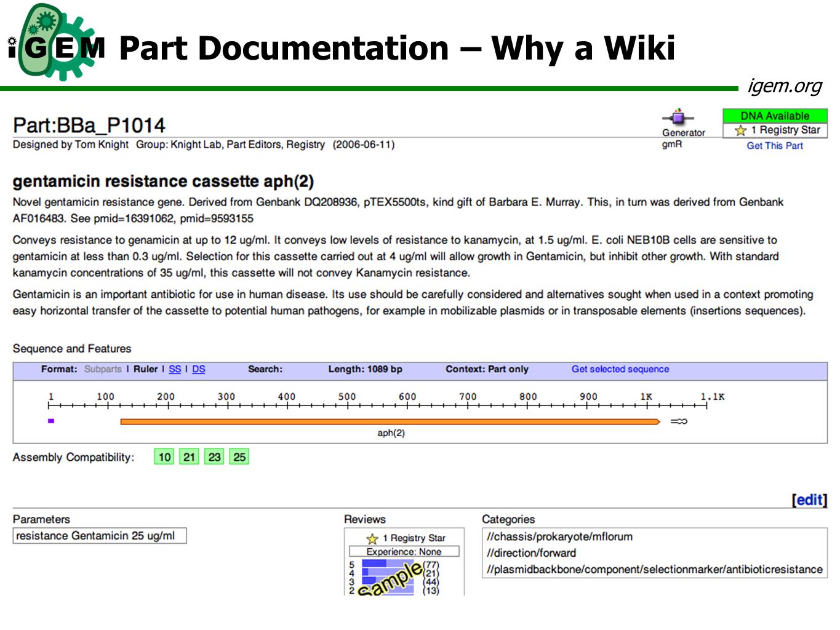Click the terminator symbol after aph(2) bar

pos(679,421)
